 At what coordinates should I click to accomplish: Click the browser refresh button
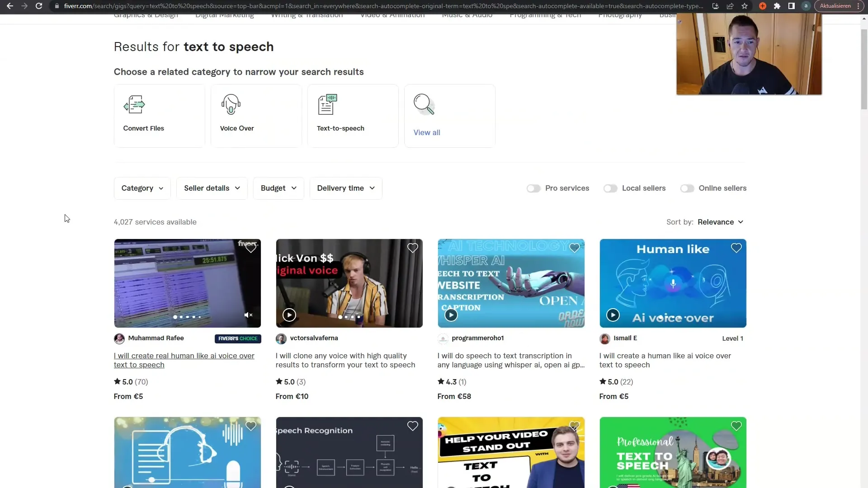(39, 6)
